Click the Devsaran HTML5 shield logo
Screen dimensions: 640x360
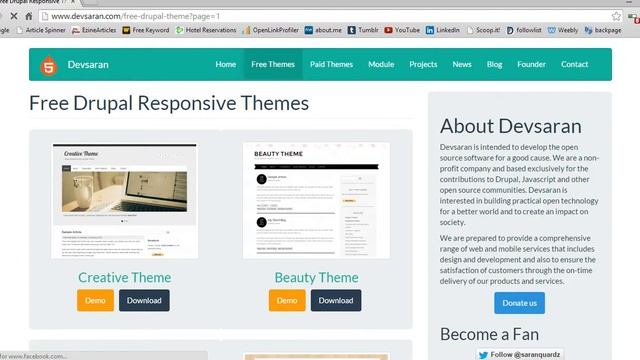coord(49,65)
